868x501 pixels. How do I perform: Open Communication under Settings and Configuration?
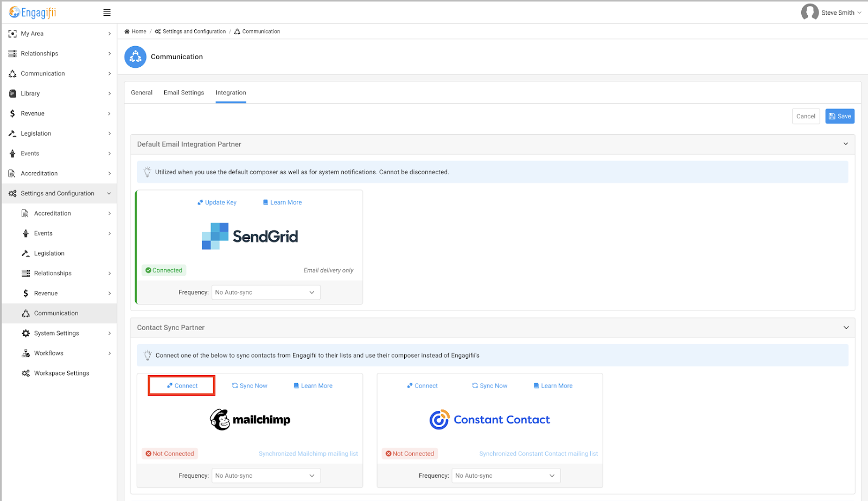60,313
